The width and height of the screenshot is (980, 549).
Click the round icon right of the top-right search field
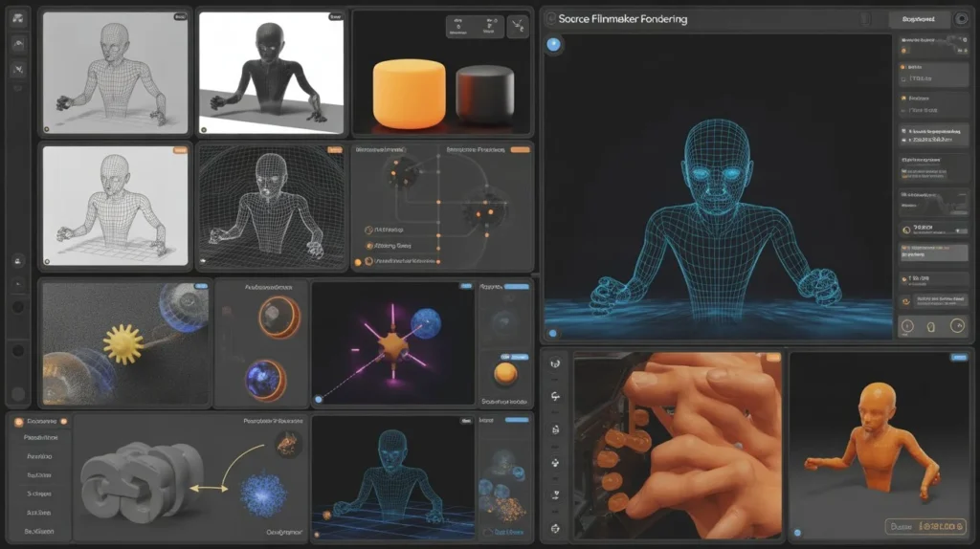(962, 19)
